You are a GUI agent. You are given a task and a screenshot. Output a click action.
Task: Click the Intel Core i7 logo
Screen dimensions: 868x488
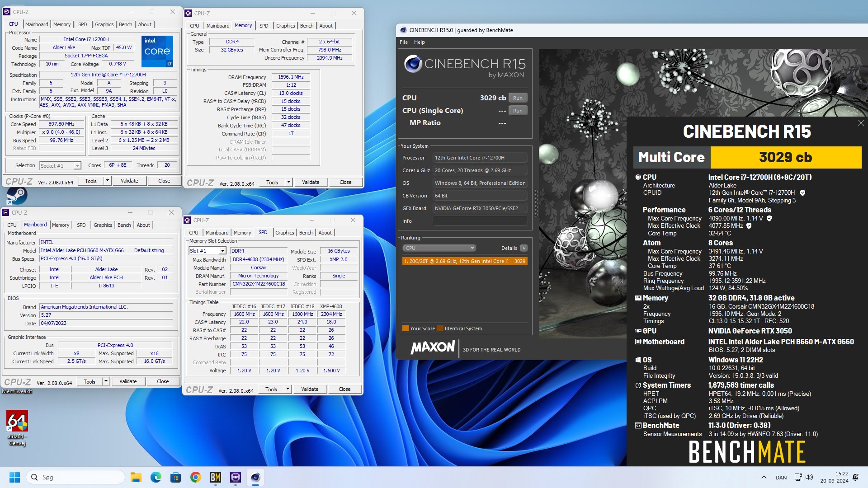tap(157, 51)
